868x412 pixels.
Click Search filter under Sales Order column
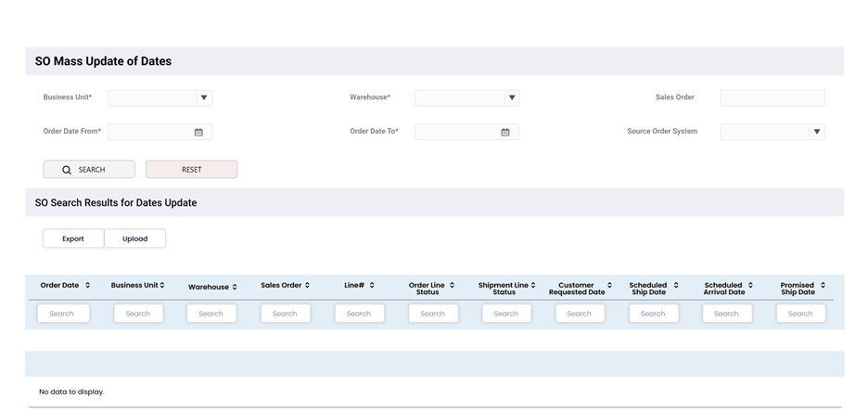point(286,314)
